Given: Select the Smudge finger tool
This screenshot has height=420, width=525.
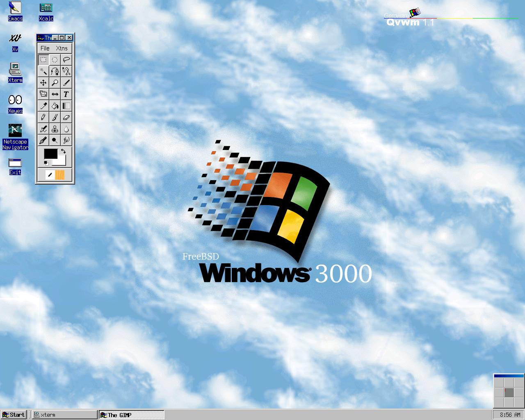Looking at the screenshot, I should coord(66,140).
